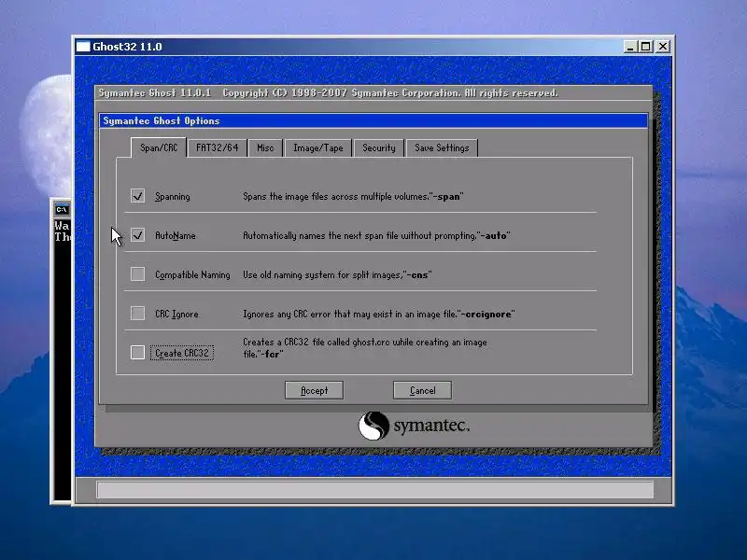Click the CRC Ignore label
The height and width of the screenshot is (560, 747).
(x=176, y=314)
